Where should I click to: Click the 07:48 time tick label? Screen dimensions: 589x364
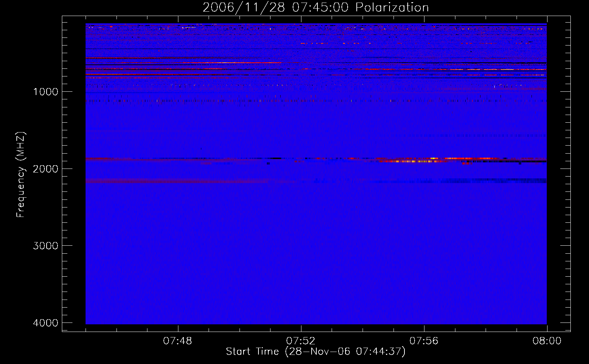[x=178, y=341]
